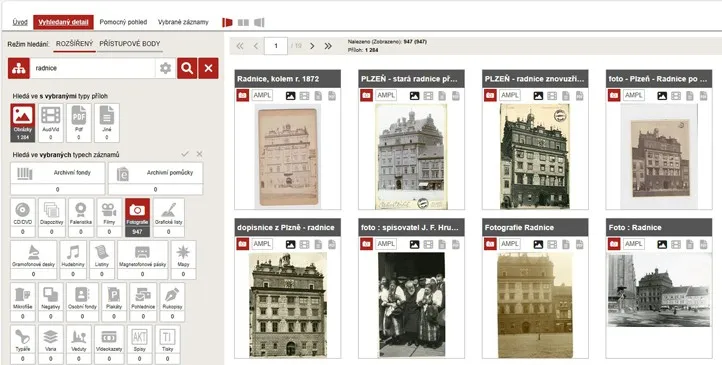Image resolution: width=722 pixels, height=365 pixels.
Task: Open thumbnail of Radnice kolem r. 1872
Action: [x=288, y=156]
